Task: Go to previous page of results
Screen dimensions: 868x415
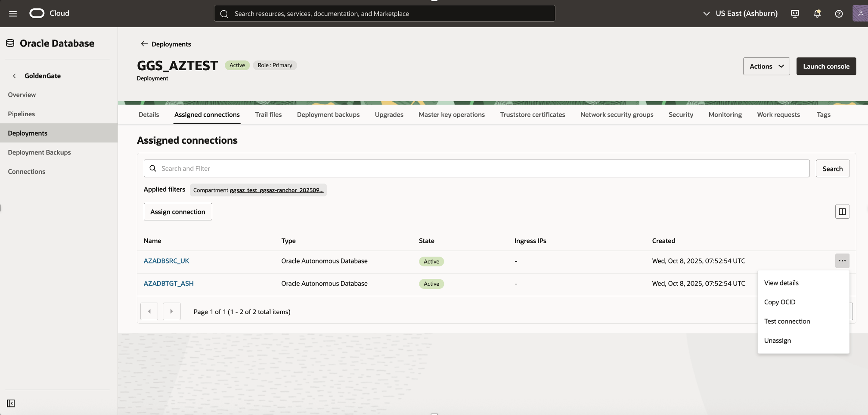Action: (149, 311)
